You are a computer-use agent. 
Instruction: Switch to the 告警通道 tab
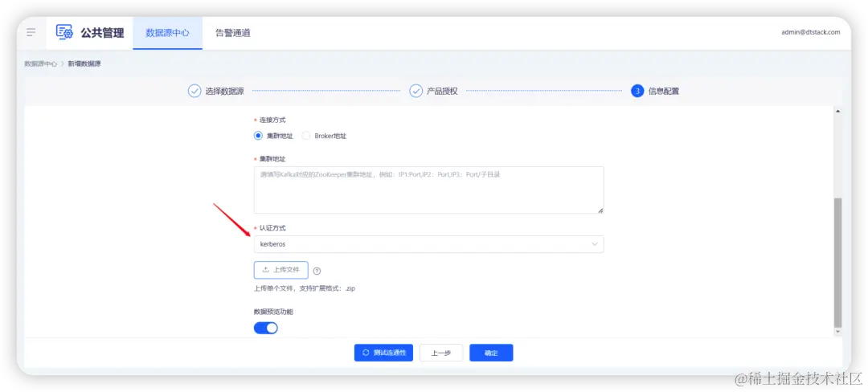point(232,33)
